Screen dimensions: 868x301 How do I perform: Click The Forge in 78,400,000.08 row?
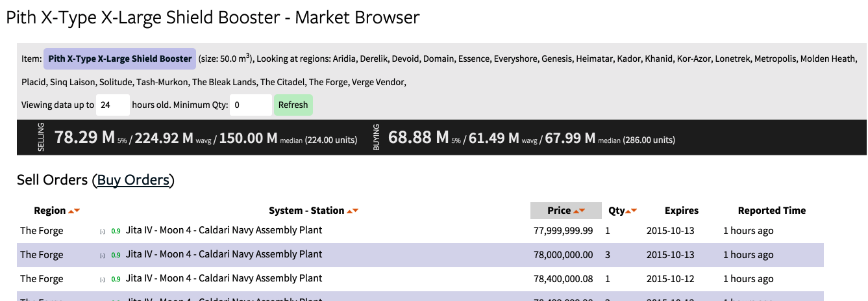tap(42, 279)
